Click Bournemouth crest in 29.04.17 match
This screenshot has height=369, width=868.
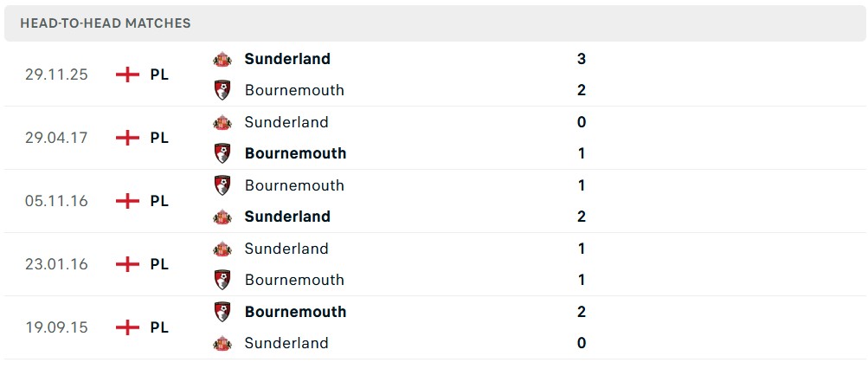(x=222, y=153)
